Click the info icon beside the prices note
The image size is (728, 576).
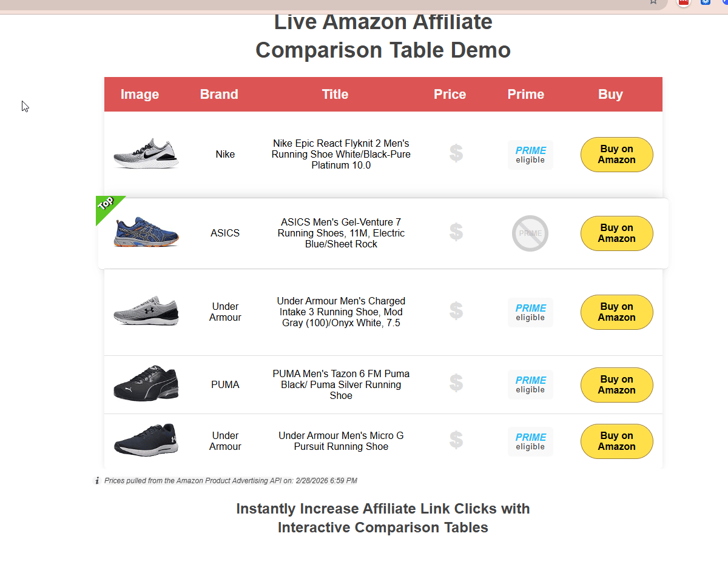tap(97, 480)
